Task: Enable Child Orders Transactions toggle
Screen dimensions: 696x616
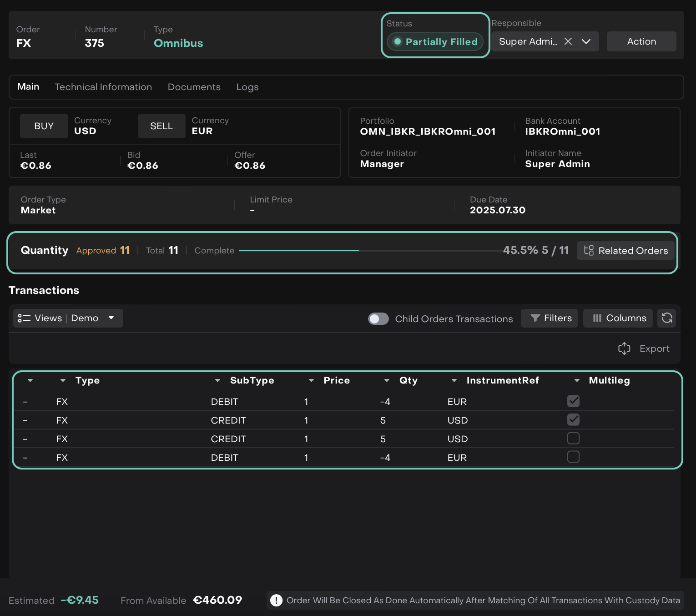Action: coord(378,318)
